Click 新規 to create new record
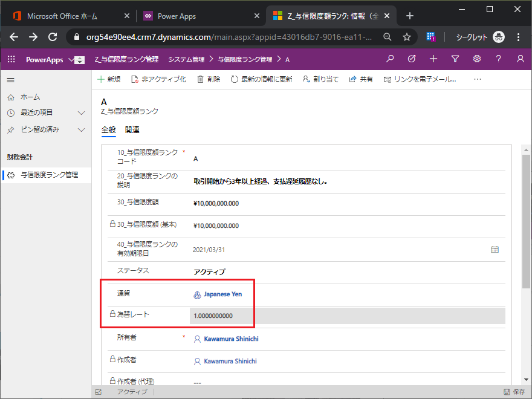 click(x=109, y=79)
